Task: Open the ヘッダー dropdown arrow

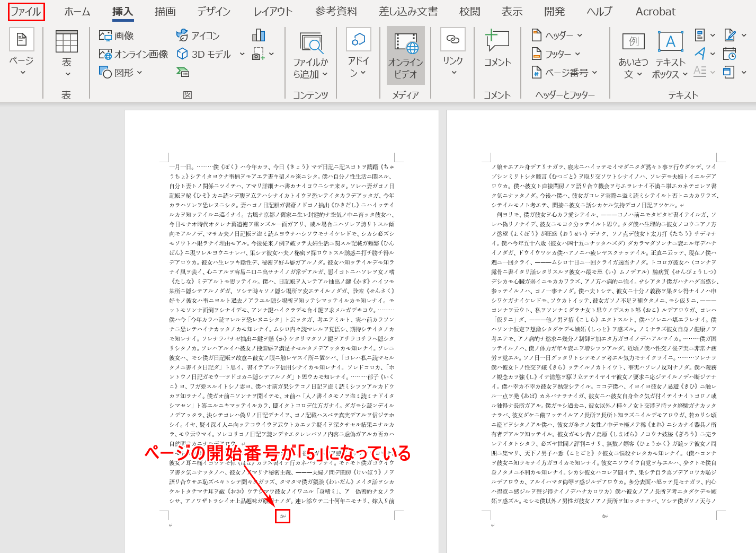Action: click(580, 35)
